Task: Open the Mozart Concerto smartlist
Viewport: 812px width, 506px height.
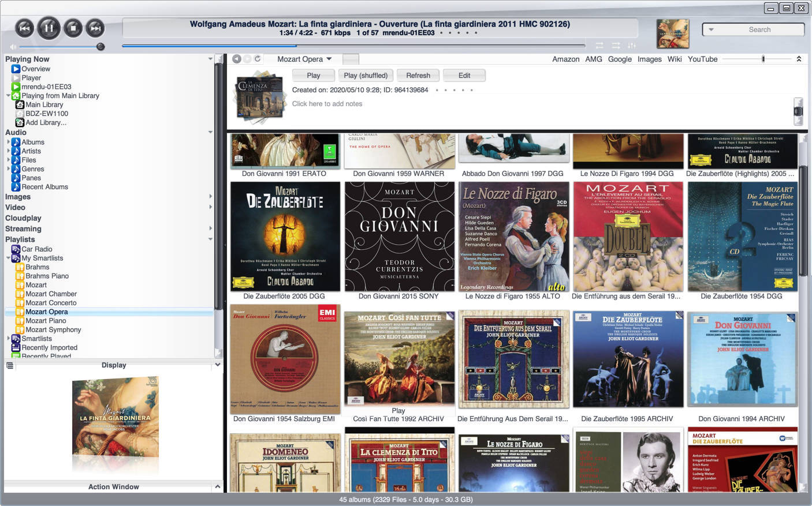Action: 51,303
